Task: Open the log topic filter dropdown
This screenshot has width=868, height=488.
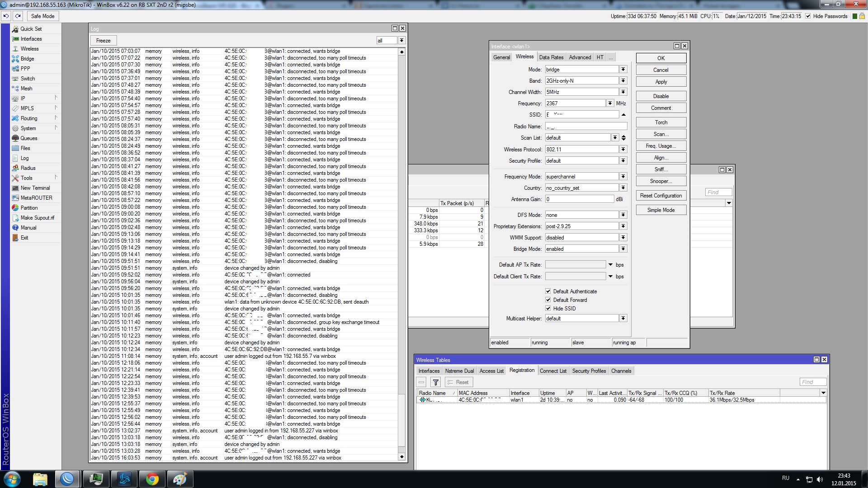Action: tap(401, 41)
